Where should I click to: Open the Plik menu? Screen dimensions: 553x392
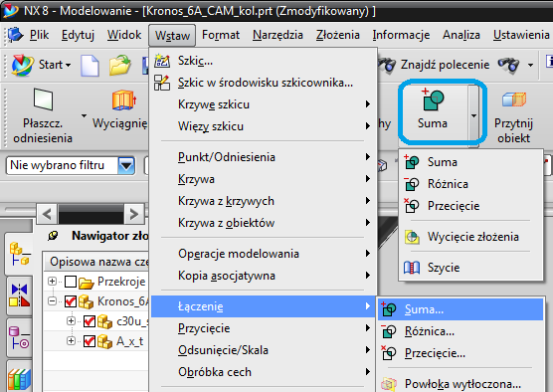pyautogui.click(x=39, y=35)
